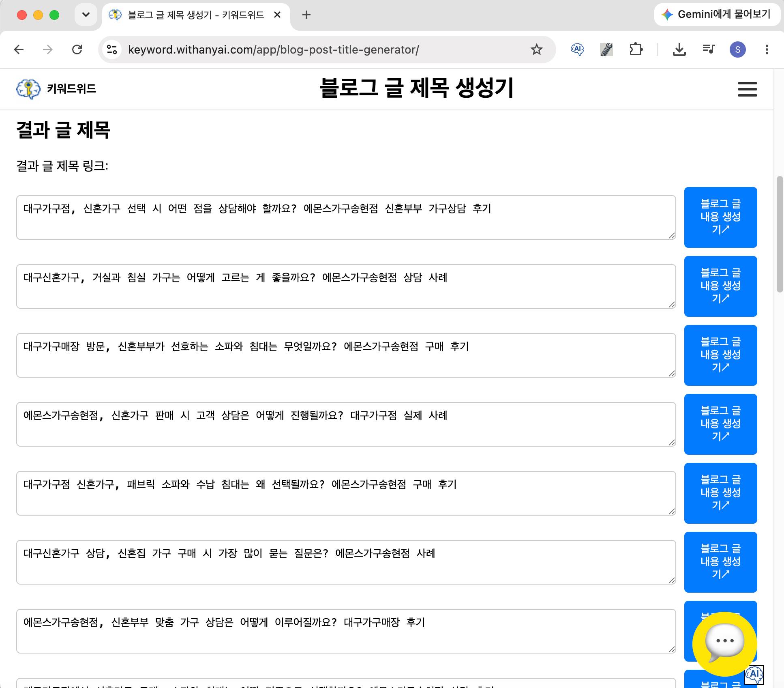Click the 키워드위드 brain logo icon
This screenshot has height=688, width=784.
28,89
